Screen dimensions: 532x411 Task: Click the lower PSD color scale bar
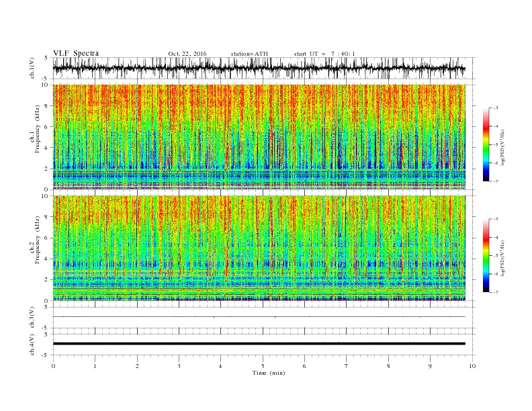point(486,255)
